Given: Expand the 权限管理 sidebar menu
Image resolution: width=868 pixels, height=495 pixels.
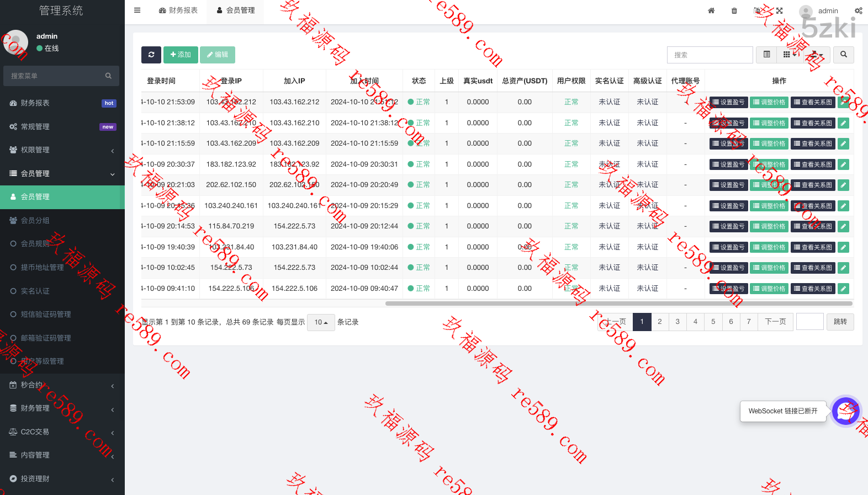Looking at the screenshot, I should (x=62, y=150).
